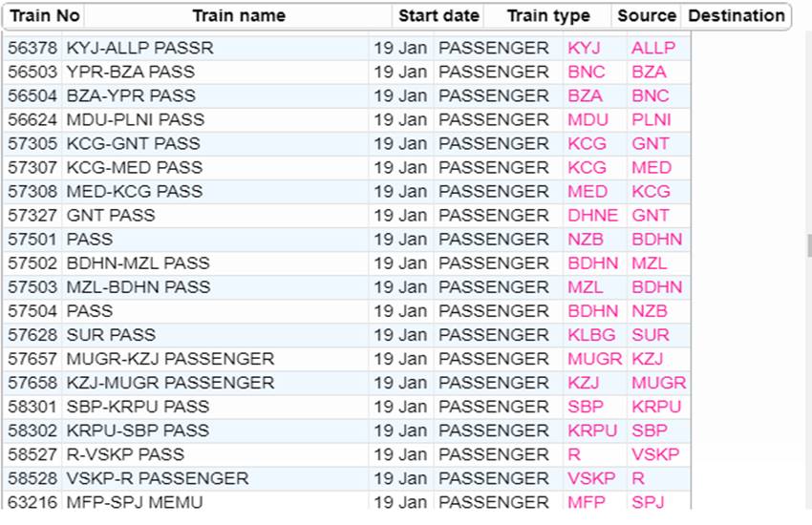Screen dimensions: 812x525
Task: Click the Train type column header
Action: [548, 16]
